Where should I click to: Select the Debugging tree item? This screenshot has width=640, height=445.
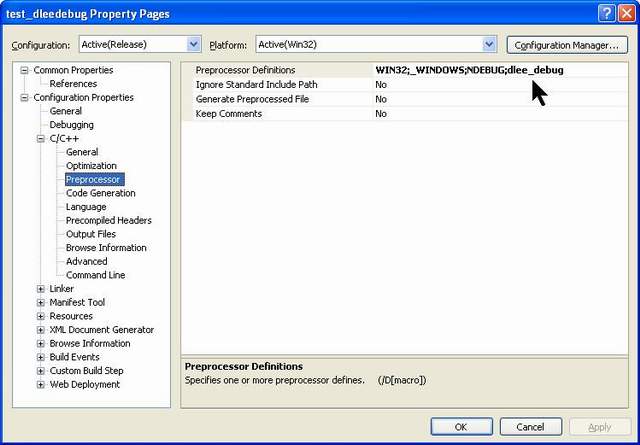coord(71,125)
